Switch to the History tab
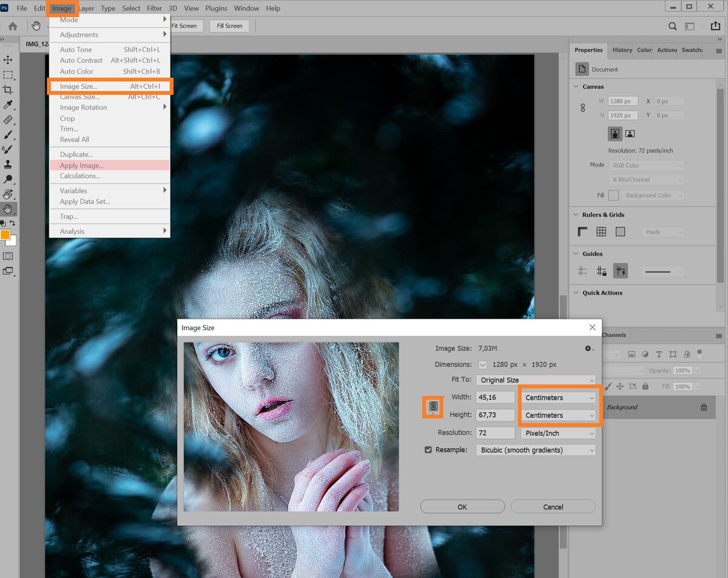 coord(622,50)
